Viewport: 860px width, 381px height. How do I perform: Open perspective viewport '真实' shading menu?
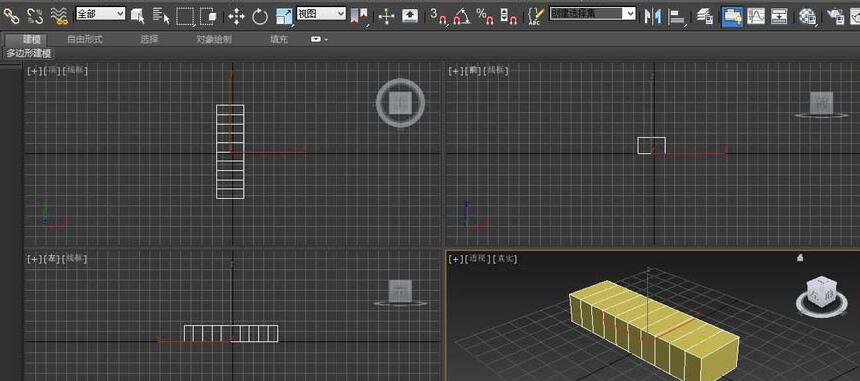(x=505, y=259)
